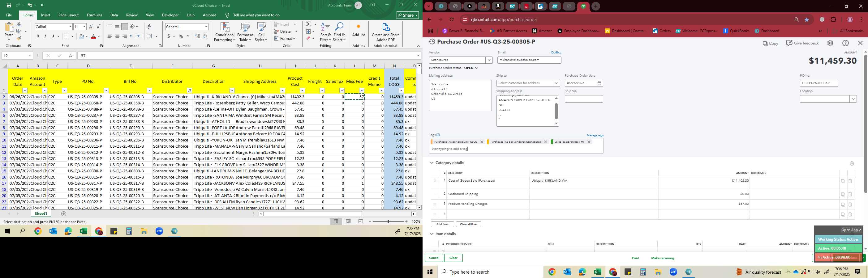This screenshot has width=868, height=278.
Task: Click the Cc/Bcc link
Action: pos(556,53)
